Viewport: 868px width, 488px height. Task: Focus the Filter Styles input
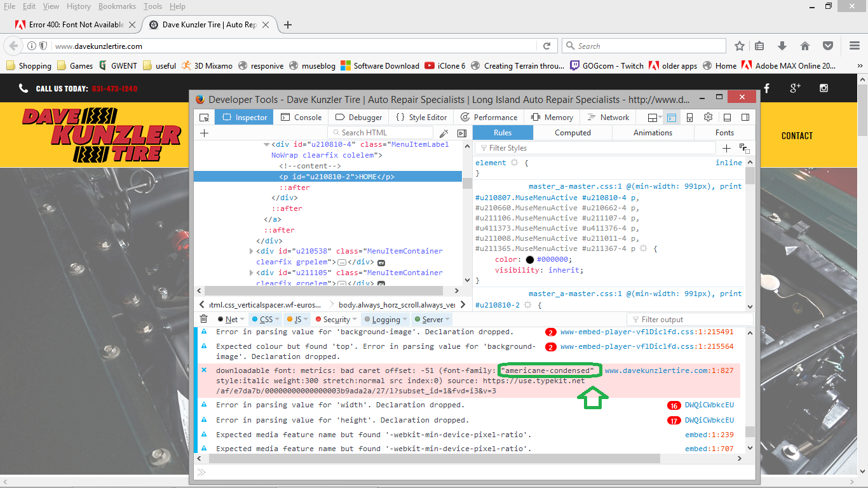[x=595, y=148]
